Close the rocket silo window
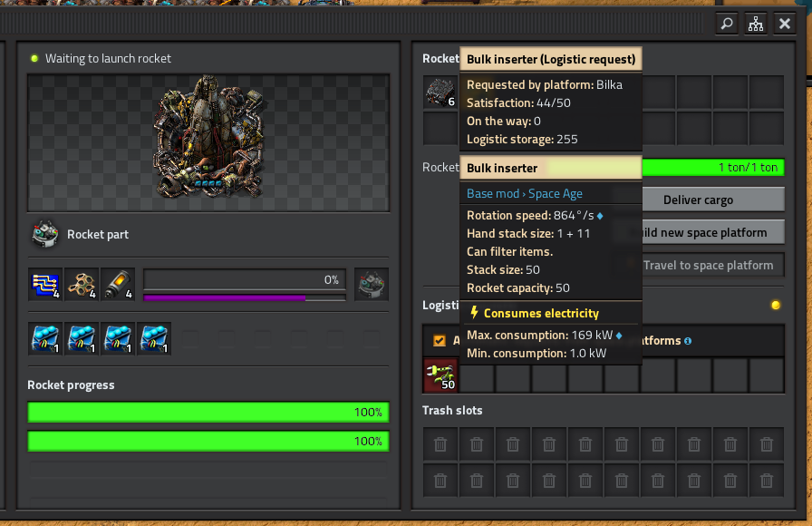This screenshot has width=812, height=526. (x=785, y=24)
